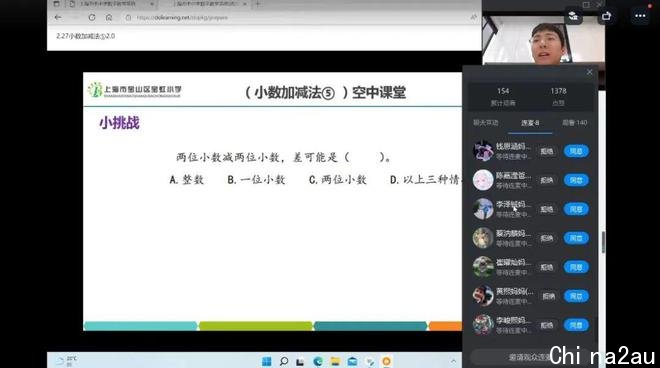This screenshot has height=368, width=660.
Task: Click the browser back arrow
Action: [x=58, y=17]
